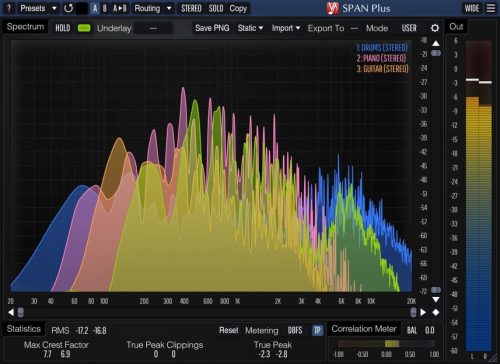The width and height of the screenshot is (500, 364).
Task: Click the up triangle above the range scrollbar
Action: coord(436,43)
